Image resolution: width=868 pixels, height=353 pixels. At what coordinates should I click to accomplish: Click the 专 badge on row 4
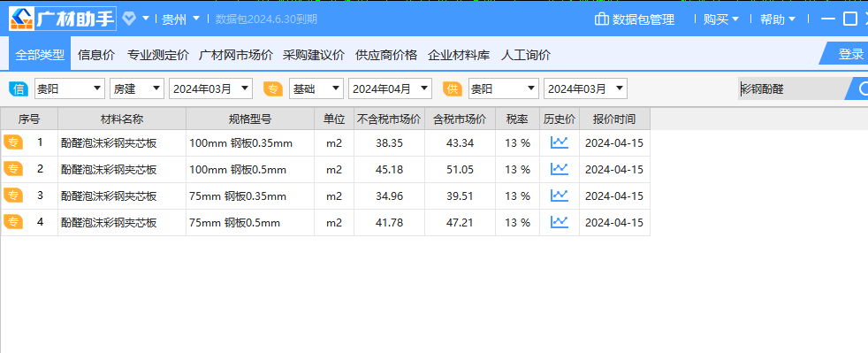13,222
